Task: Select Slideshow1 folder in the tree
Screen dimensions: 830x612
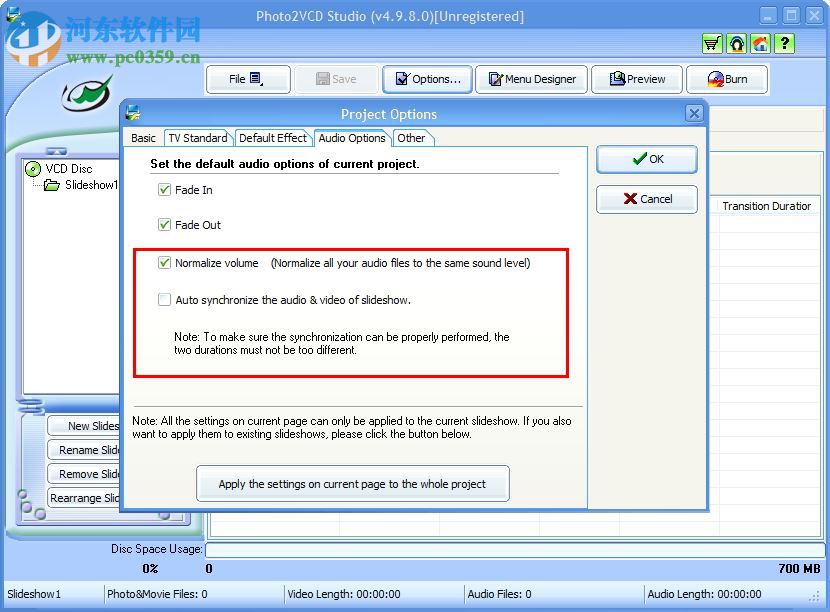Action: click(91, 185)
